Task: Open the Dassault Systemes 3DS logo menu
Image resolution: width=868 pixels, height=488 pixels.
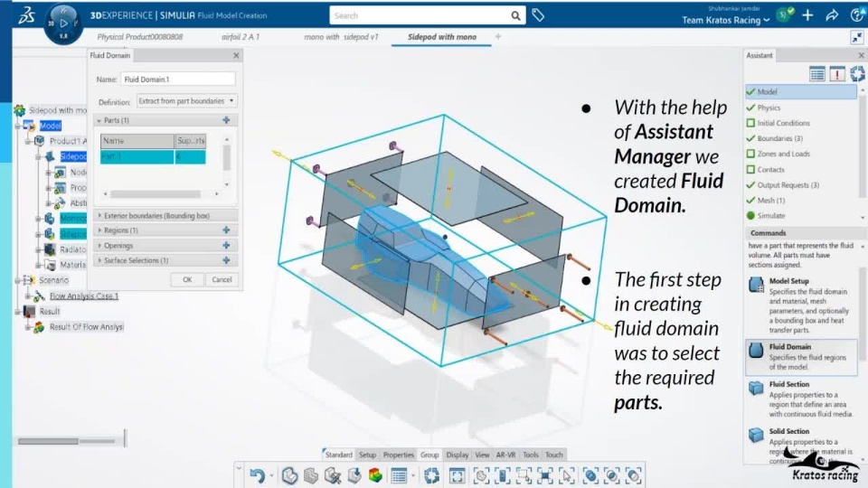Action: (26, 15)
